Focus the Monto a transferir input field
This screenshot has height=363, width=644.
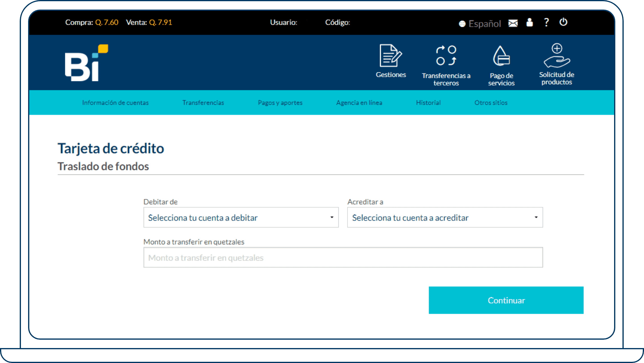343,257
